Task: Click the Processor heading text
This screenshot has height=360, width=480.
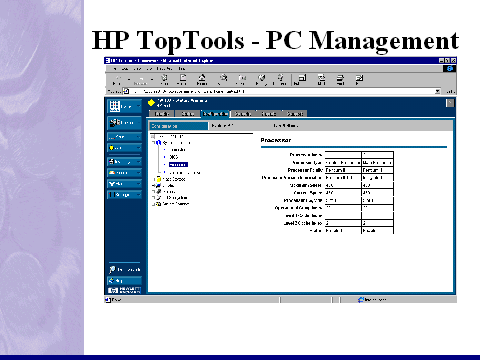Action: [276, 140]
